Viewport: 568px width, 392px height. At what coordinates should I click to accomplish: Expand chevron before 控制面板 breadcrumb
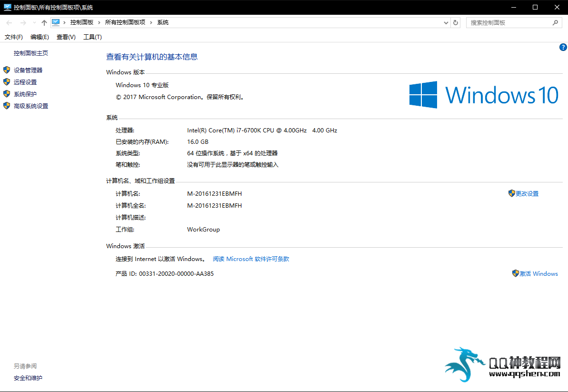click(64, 22)
